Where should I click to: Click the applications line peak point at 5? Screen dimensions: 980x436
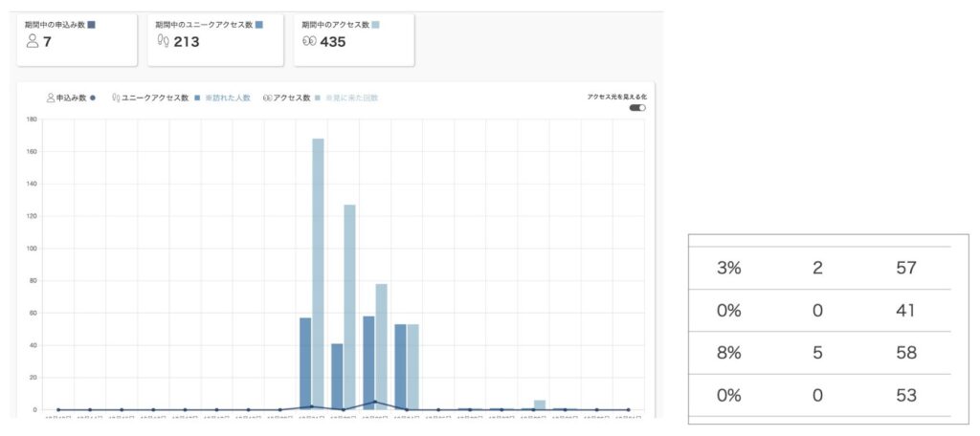pyautogui.click(x=375, y=402)
